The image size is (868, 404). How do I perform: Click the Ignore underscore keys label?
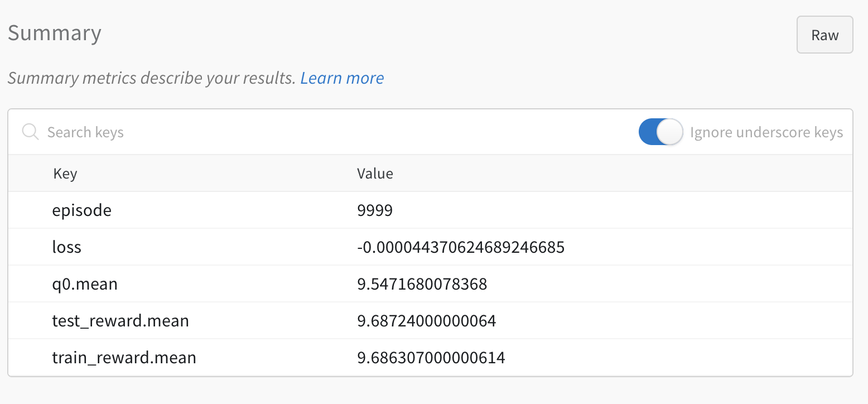[766, 132]
